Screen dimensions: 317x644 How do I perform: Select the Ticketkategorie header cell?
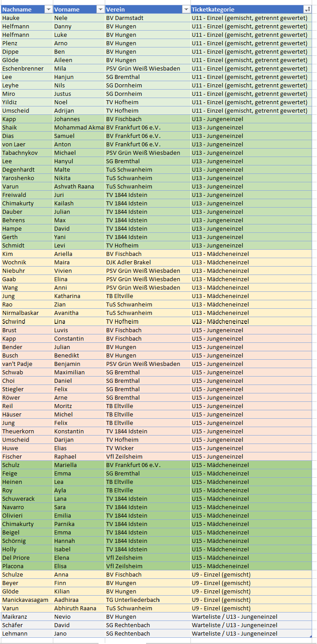tap(251, 9)
